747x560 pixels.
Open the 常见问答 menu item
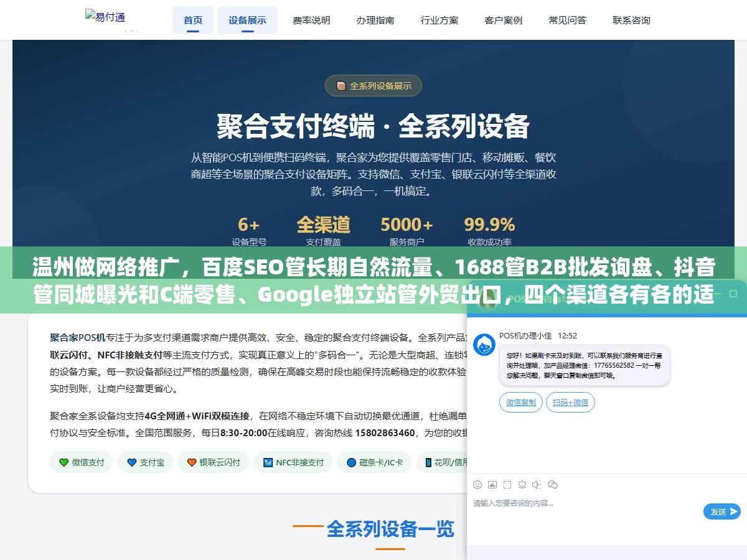coord(568,20)
